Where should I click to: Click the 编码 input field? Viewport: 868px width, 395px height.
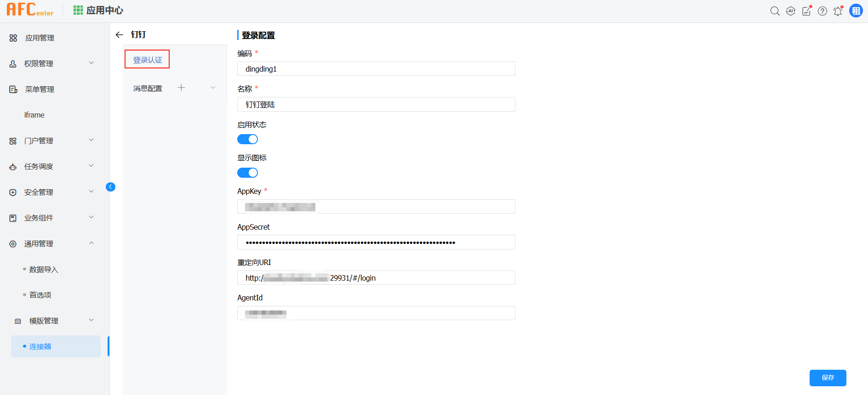[x=376, y=69]
